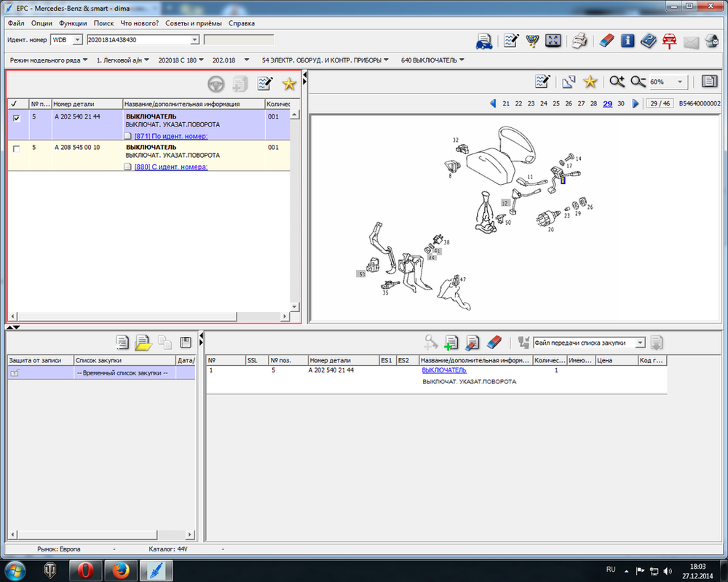Zoom in on the diagram
The width and height of the screenshot is (728, 582).
[x=617, y=81]
